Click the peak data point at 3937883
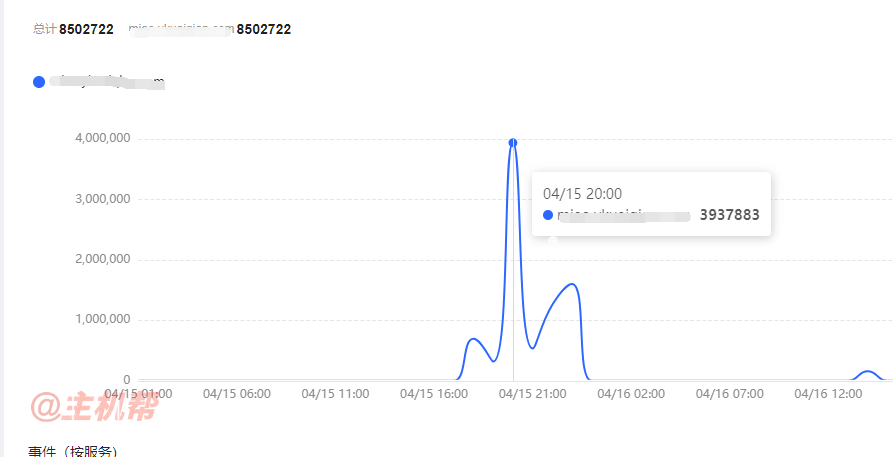Image resolution: width=893 pixels, height=457 pixels. 513,142
